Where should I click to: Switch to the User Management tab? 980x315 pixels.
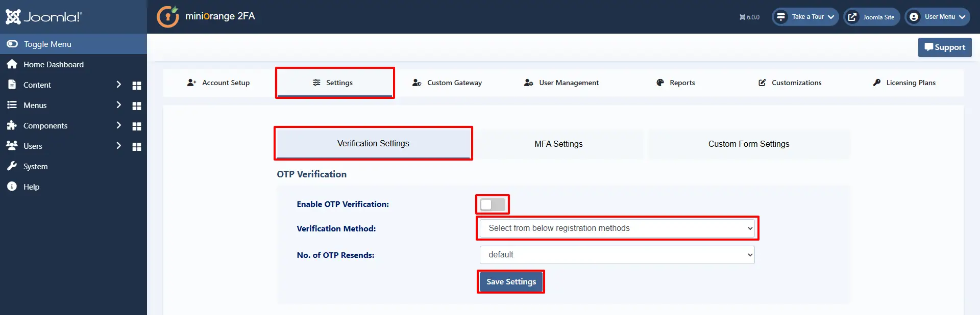click(561, 83)
